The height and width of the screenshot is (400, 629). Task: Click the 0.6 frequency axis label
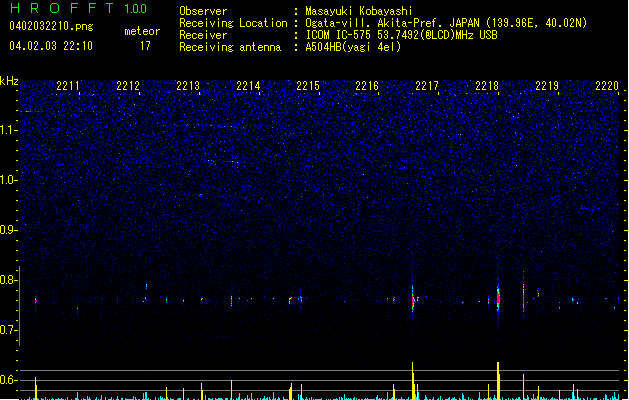pyautogui.click(x=9, y=380)
